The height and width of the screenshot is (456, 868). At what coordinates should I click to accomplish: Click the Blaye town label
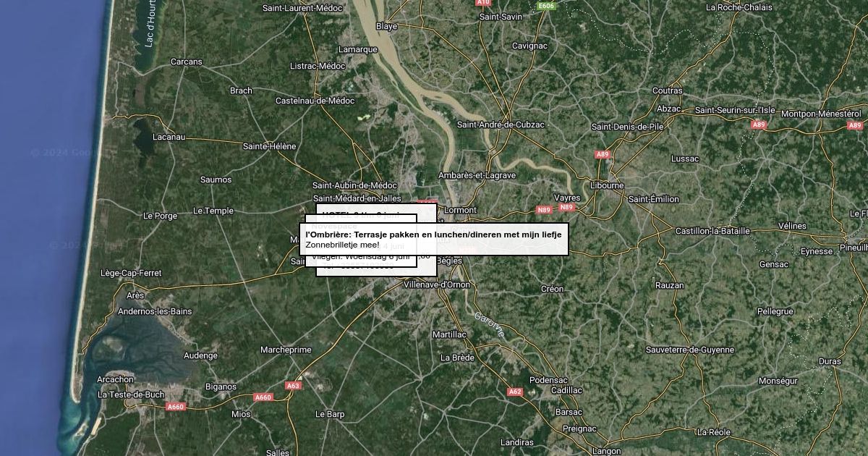pyautogui.click(x=387, y=26)
